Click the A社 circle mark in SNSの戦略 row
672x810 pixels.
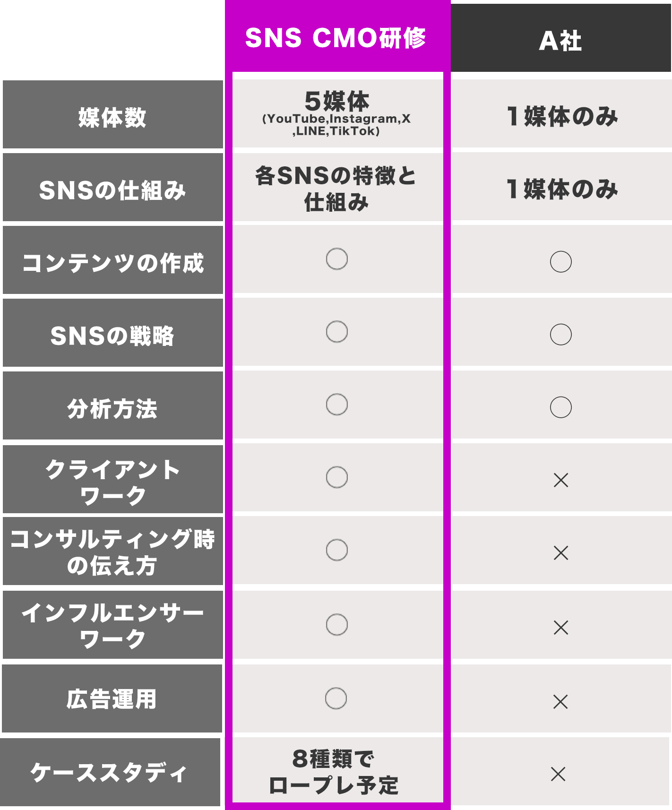pos(561,335)
